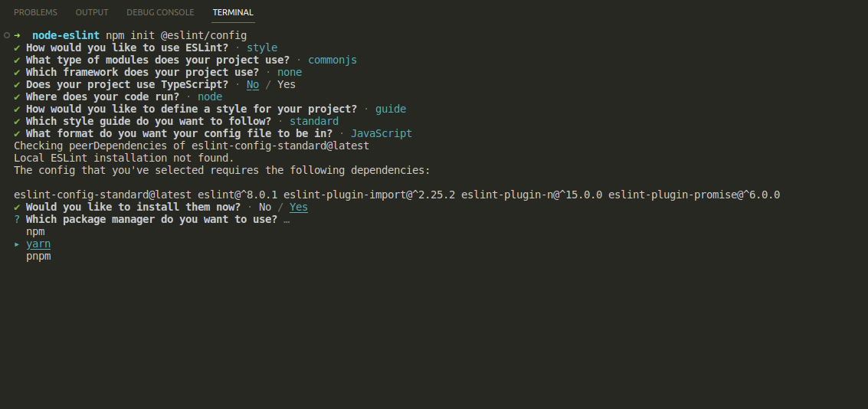
Task: Click the underlined "Yes" in the install prompt
Action: click(x=299, y=207)
